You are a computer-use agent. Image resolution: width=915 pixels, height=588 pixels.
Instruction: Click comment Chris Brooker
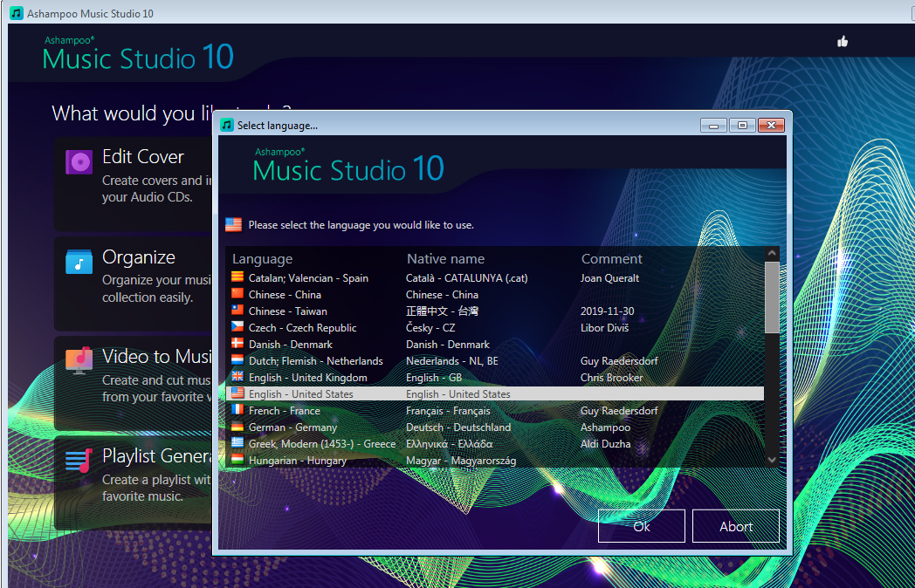pyautogui.click(x=611, y=378)
